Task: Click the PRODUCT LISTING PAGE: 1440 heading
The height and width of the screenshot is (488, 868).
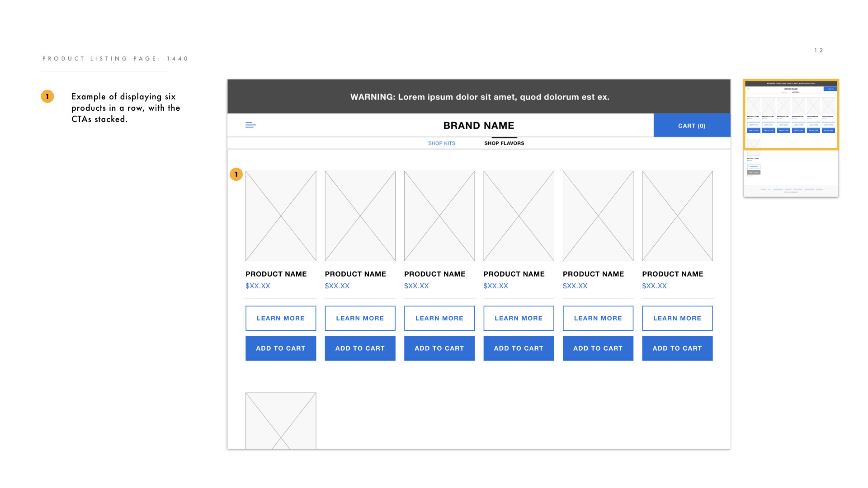Action: tap(116, 59)
